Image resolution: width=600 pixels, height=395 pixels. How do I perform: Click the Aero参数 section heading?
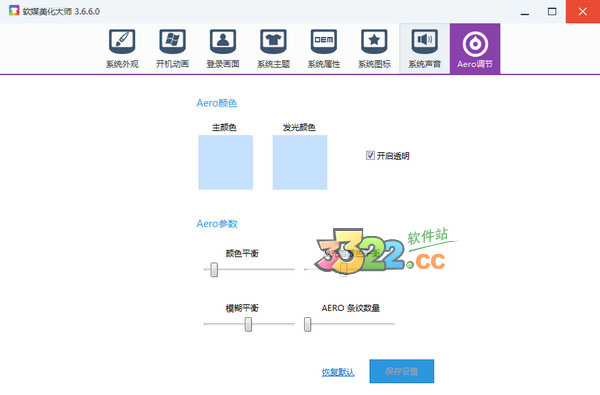(217, 224)
